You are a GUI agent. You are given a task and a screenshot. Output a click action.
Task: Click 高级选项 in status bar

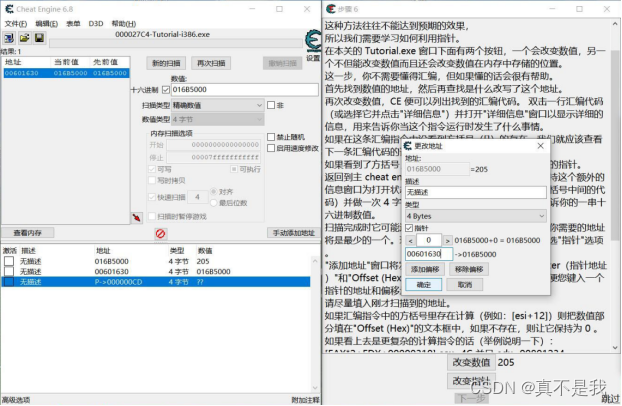(x=16, y=400)
